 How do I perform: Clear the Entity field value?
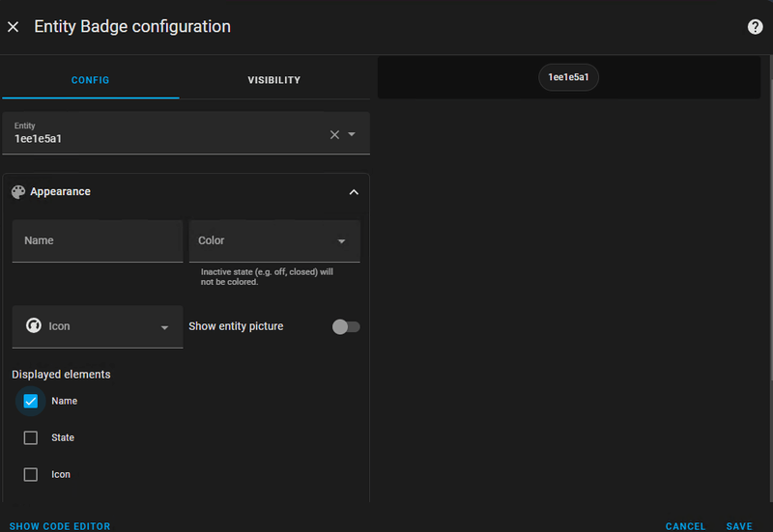(x=334, y=134)
